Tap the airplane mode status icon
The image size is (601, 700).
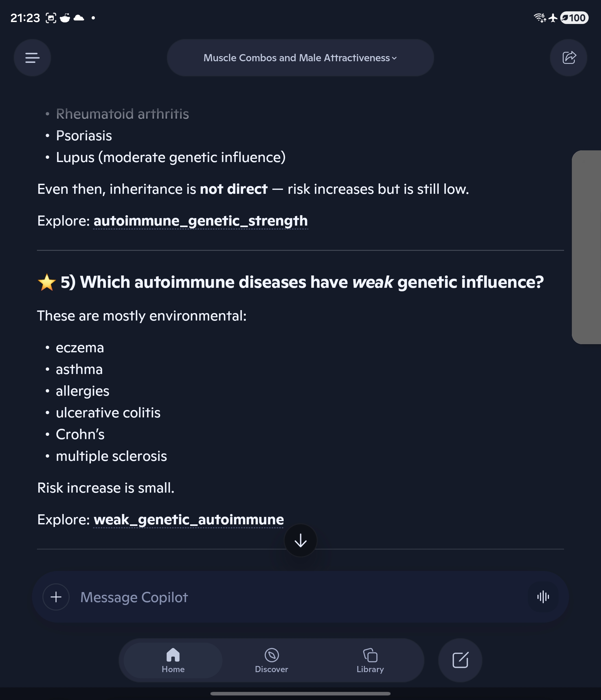(x=553, y=17)
